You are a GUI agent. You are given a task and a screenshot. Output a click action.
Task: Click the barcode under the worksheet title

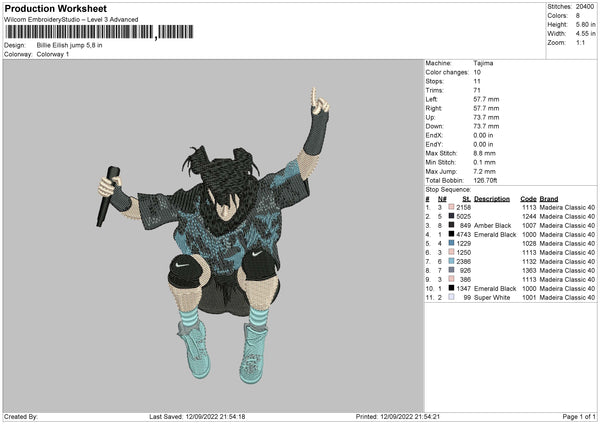click(x=99, y=32)
